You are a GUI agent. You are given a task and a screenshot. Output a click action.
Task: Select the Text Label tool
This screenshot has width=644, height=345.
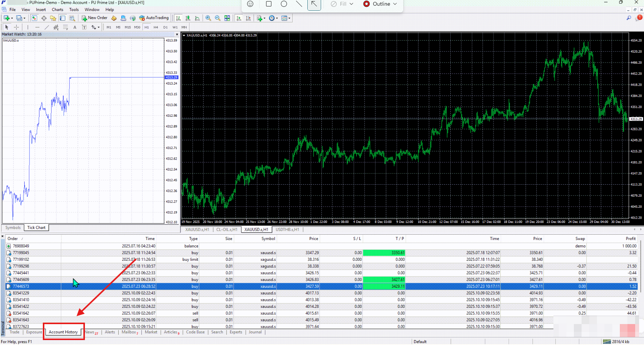pyautogui.click(x=84, y=27)
